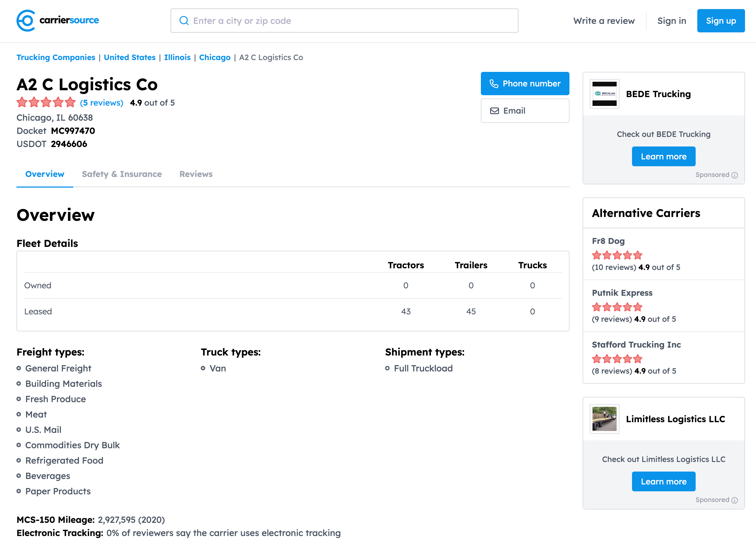Click the MCS-150 Mileage value 2,927,595 (2020)
756x547 pixels.
[131, 520]
